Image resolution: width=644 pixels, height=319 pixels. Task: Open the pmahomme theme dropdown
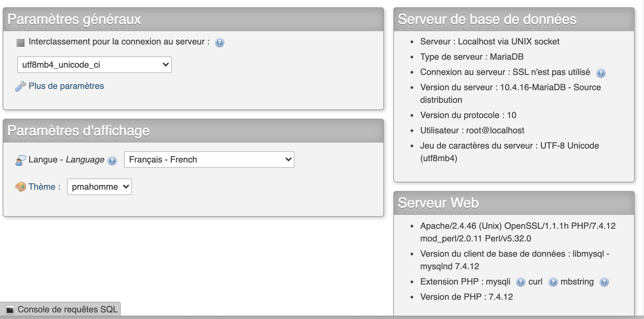(99, 187)
